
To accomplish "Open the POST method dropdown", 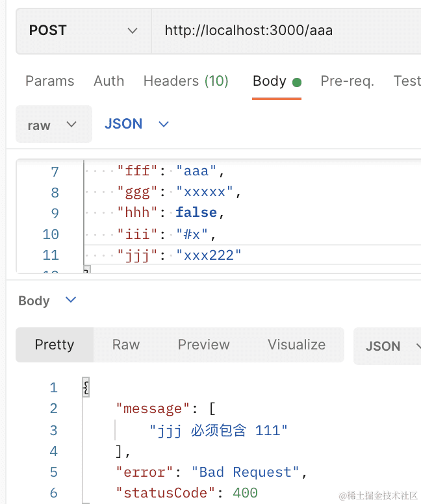I will pos(83,31).
